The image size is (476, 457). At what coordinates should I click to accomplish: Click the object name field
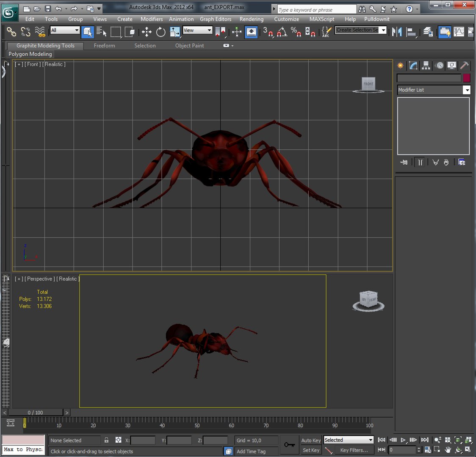[x=429, y=78]
